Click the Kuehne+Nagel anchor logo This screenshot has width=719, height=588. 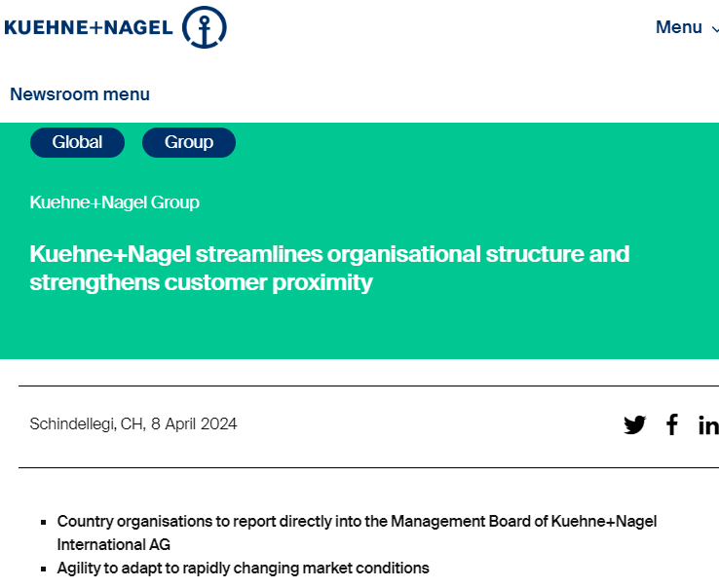click(204, 27)
